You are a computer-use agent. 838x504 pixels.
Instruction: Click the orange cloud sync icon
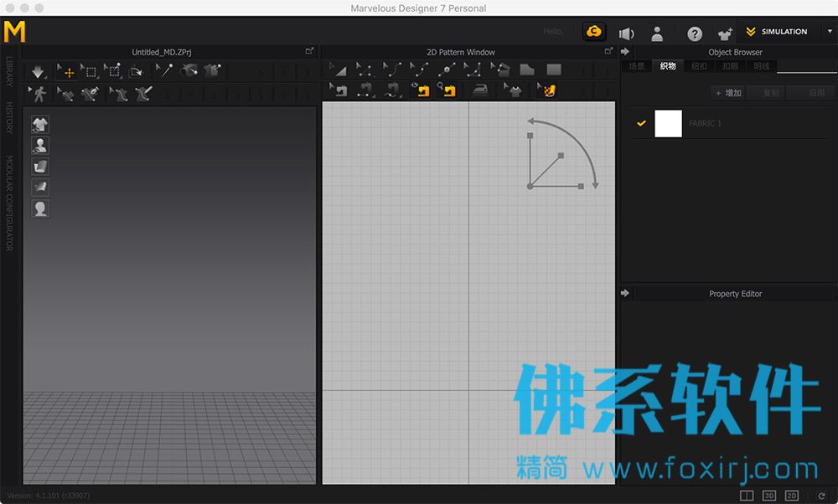click(x=595, y=32)
